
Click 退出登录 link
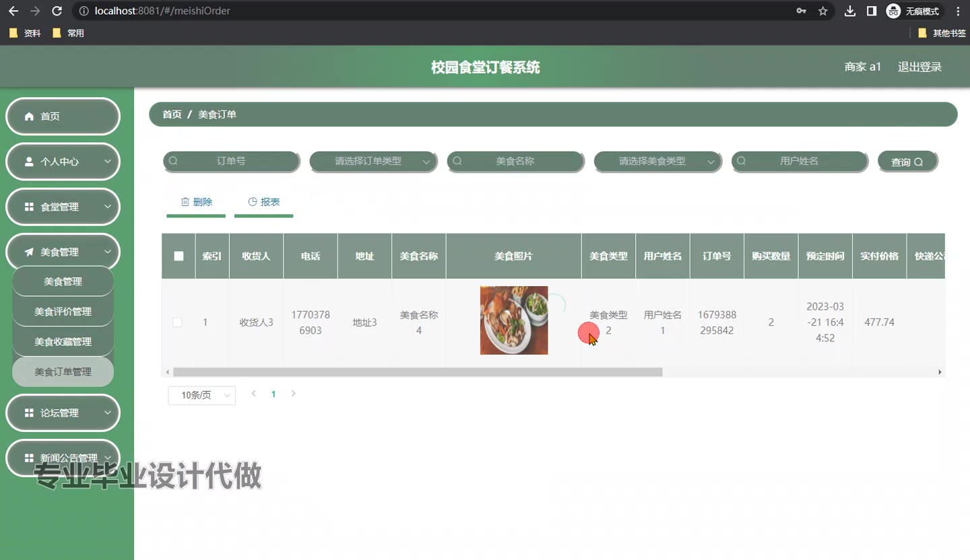(919, 67)
